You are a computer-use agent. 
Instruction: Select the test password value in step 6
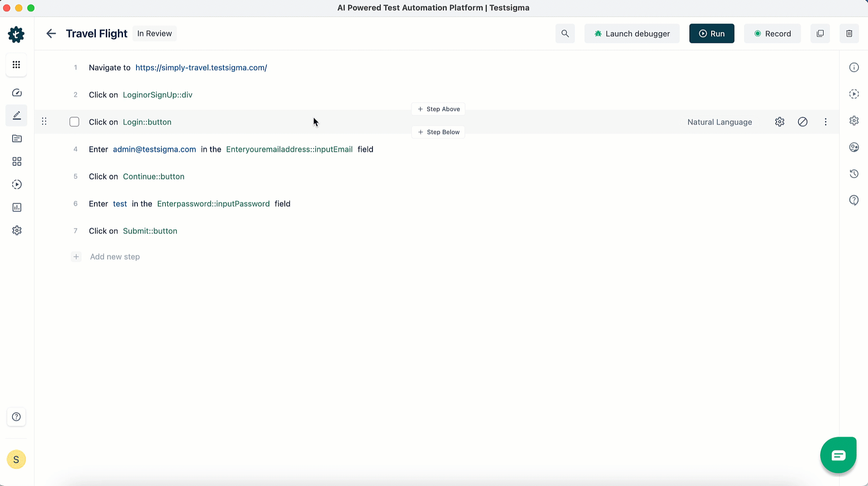point(120,204)
